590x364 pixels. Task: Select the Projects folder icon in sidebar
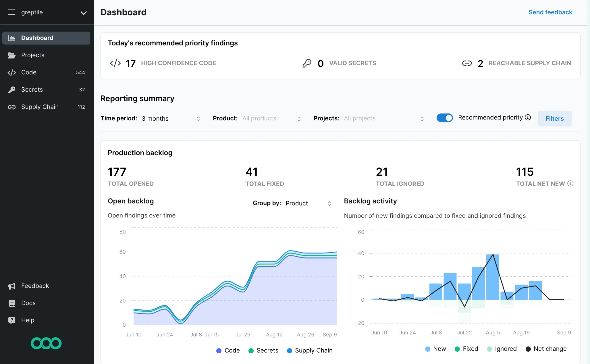tap(12, 55)
